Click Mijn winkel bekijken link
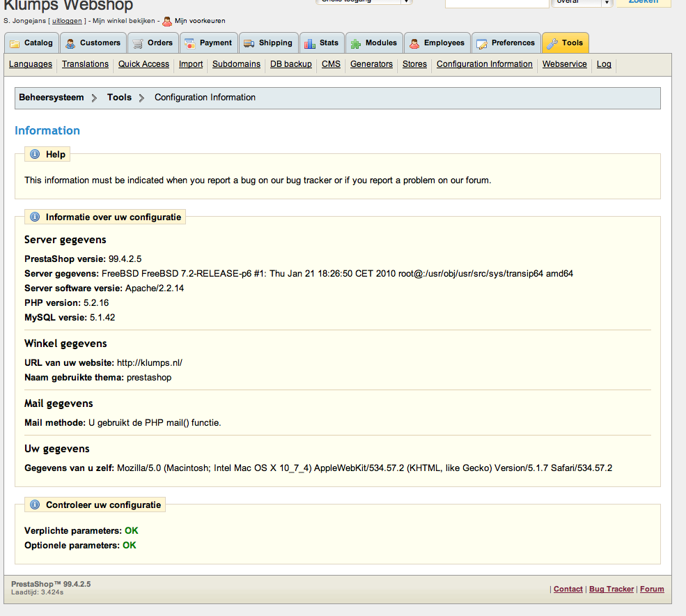 (124, 21)
